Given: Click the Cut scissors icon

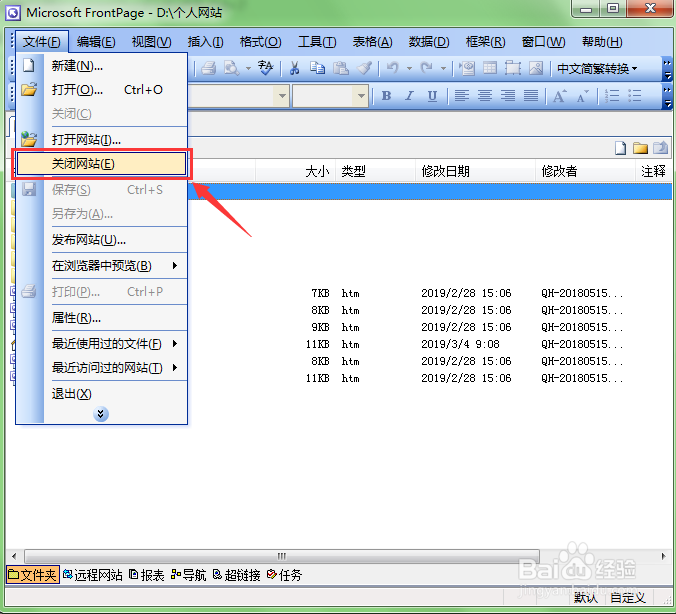Looking at the screenshot, I should coord(294,68).
